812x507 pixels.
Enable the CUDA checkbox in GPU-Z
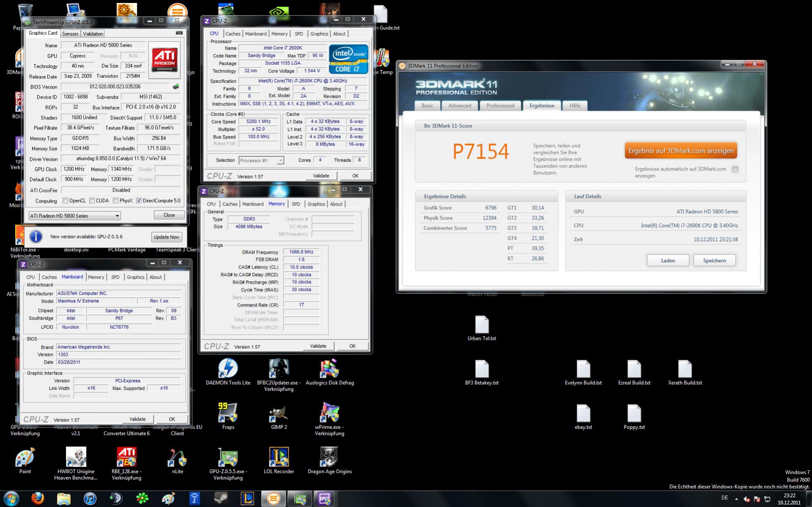(92, 201)
